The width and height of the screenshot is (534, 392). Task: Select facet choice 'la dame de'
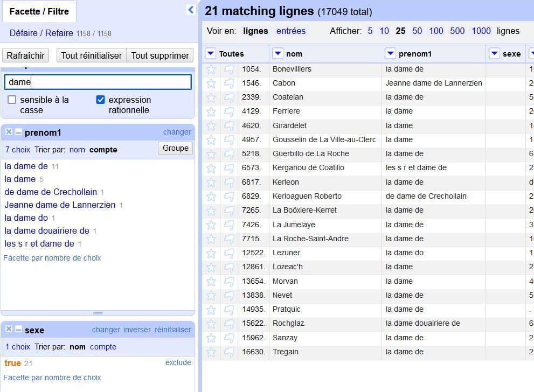26,166
